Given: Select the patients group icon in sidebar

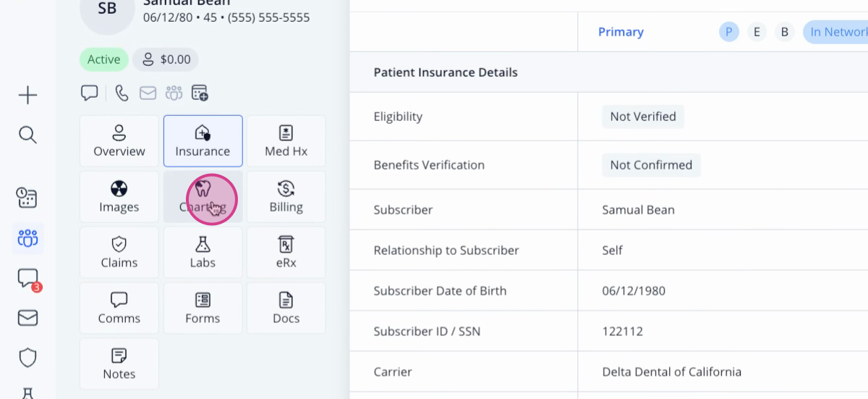Looking at the screenshot, I should (27, 238).
